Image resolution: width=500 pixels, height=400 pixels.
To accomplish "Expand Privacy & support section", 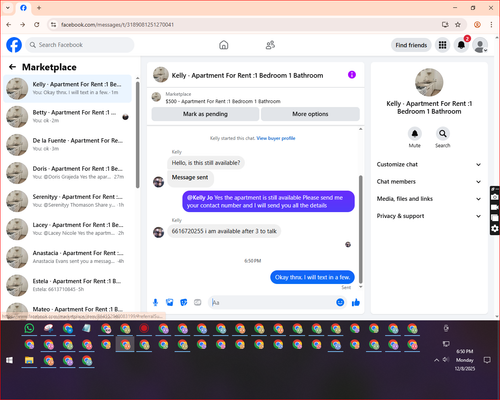I will point(429,216).
